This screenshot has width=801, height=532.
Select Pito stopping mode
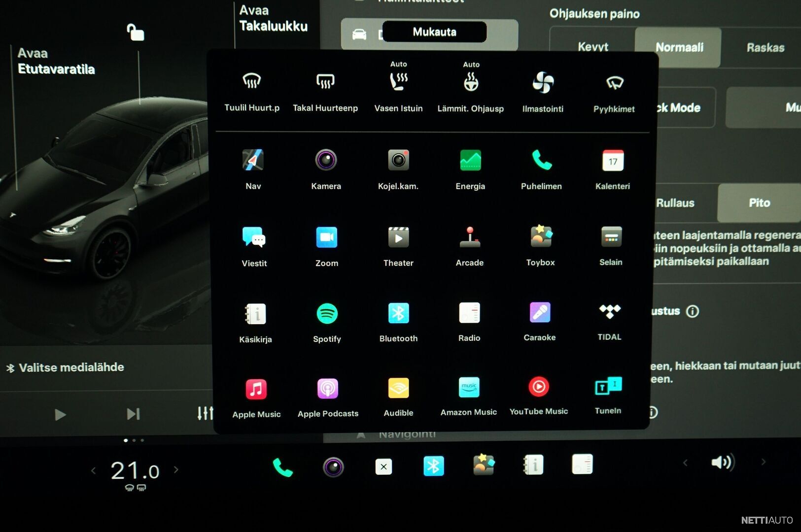click(x=759, y=203)
